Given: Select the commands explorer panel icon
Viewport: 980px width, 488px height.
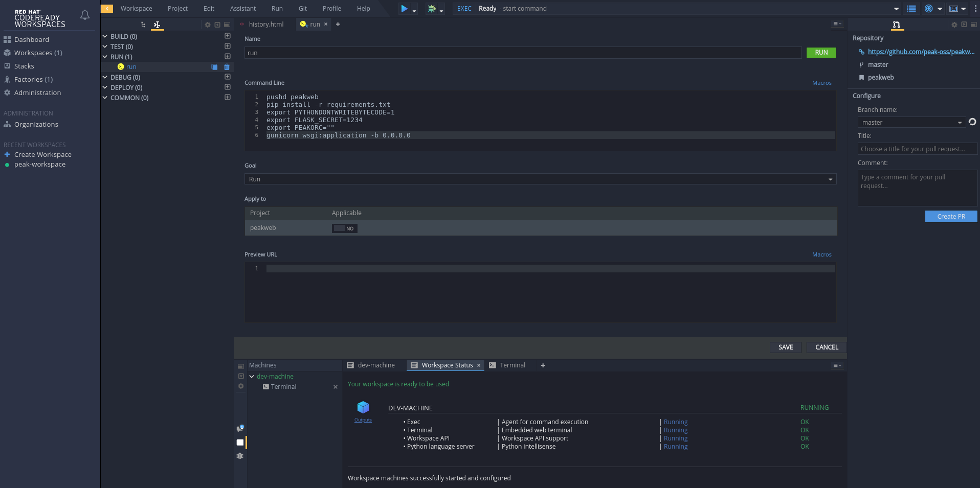Looking at the screenshot, I should [x=157, y=25].
